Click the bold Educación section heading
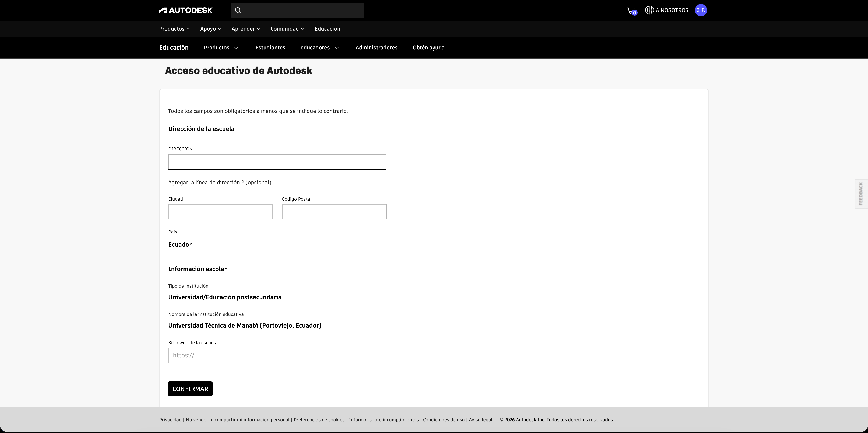Screen dimensions: 868x433 (x=174, y=48)
